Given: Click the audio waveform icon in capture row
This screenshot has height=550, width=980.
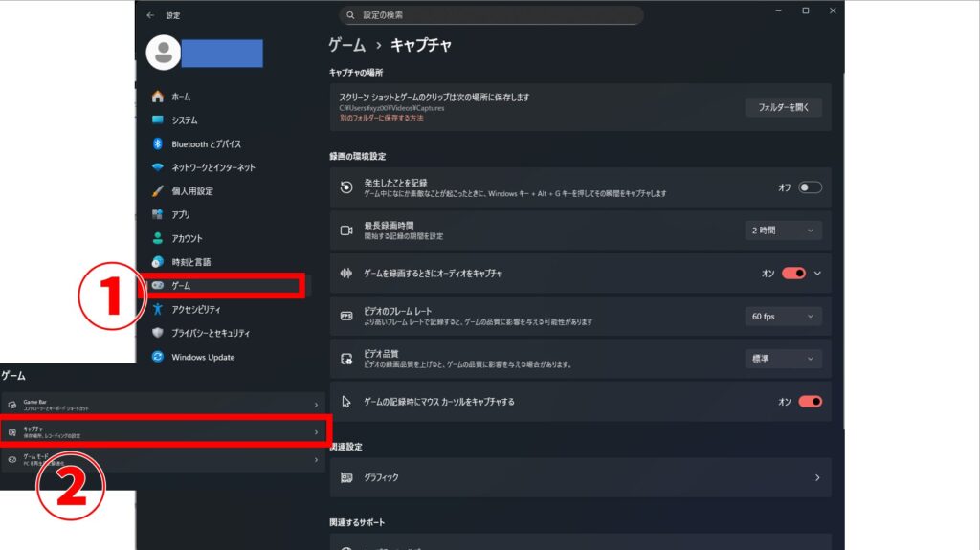Looking at the screenshot, I should click(x=346, y=274).
